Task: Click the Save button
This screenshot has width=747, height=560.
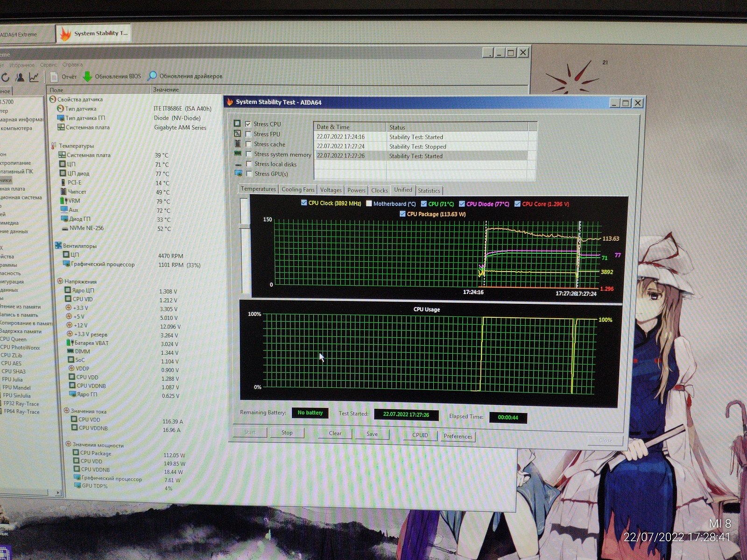Action: pos(372,434)
